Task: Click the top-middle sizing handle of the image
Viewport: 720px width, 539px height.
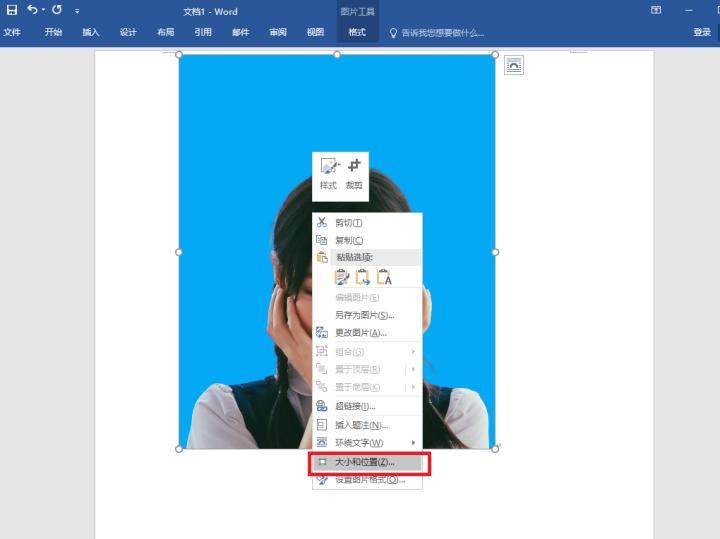Action: [337, 55]
